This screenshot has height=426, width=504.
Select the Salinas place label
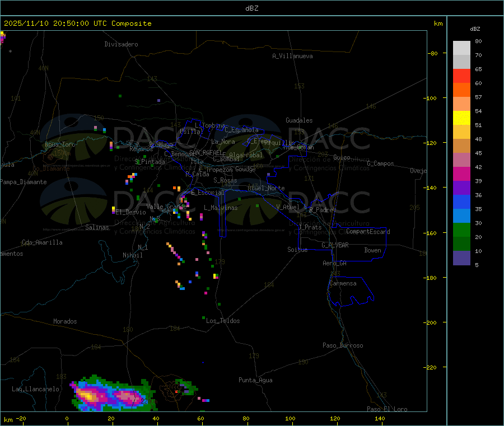pyautogui.click(x=97, y=227)
